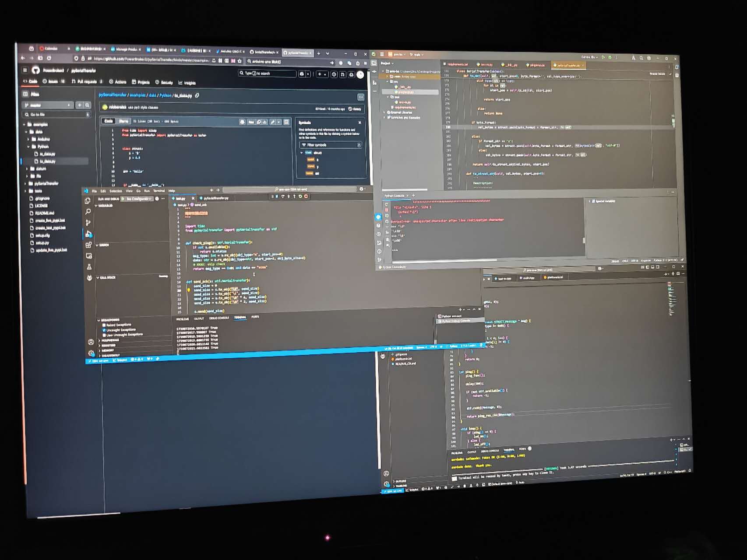Open Remote Explorer icon in VS Code
The width and height of the screenshot is (747, 560).
coord(89,256)
